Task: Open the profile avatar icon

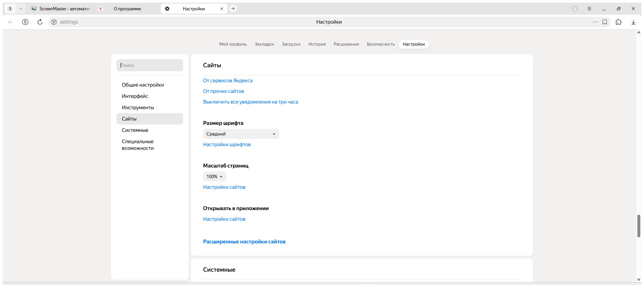Action: [x=575, y=9]
